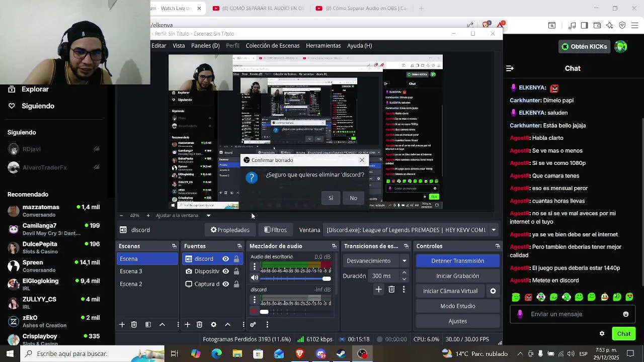Click Detener Transmisión button
The width and height of the screenshot is (644, 362).
click(x=458, y=261)
